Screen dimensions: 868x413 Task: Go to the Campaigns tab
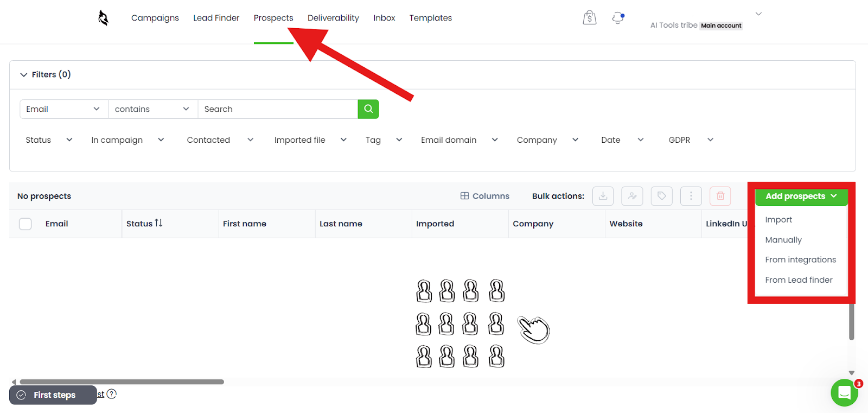(x=155, y=18)
